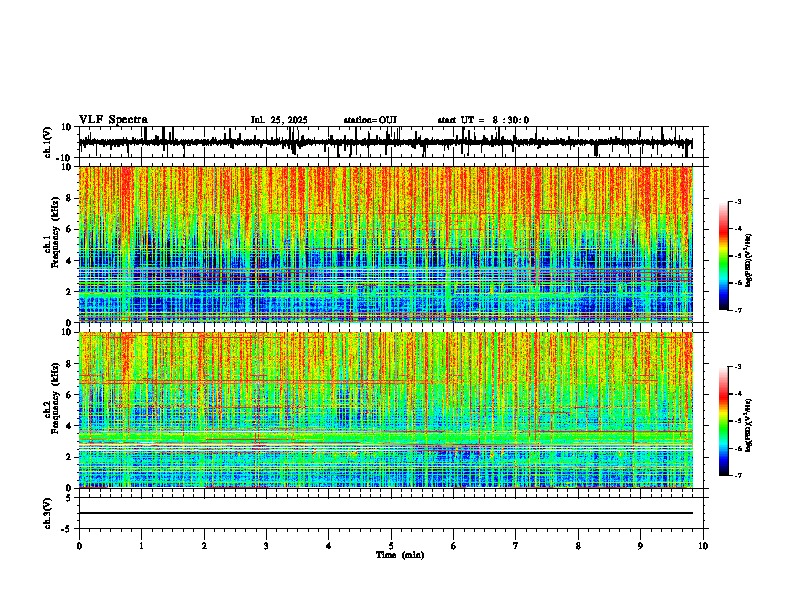Click the ch.2 frequency axis "6" kHz tick
Image resolution: width=792 pixels, height=612 pixels.
click(70, 395)
